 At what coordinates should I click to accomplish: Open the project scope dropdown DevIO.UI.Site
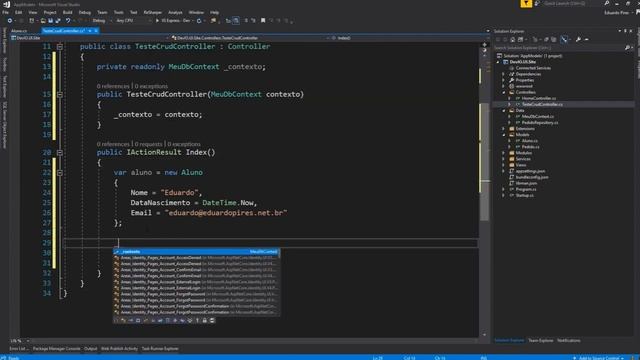[90, 38]
